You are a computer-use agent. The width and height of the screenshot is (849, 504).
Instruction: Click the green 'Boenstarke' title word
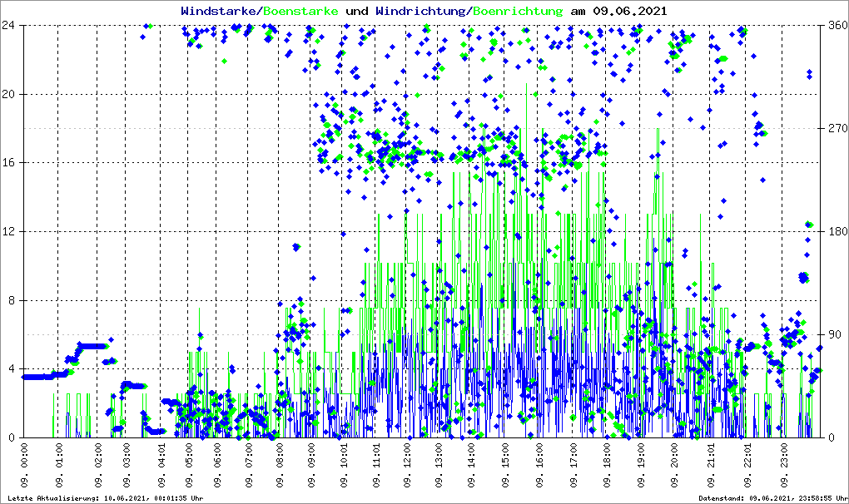click(300, 11)
